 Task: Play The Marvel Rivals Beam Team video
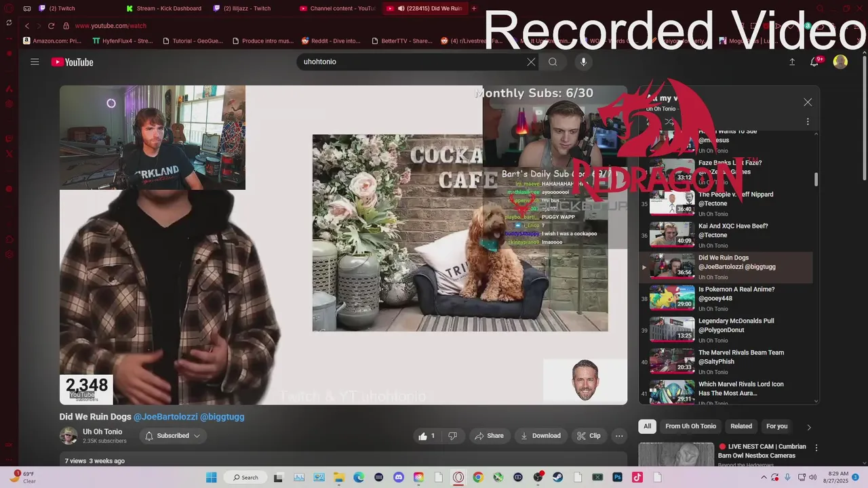point(726,361)
